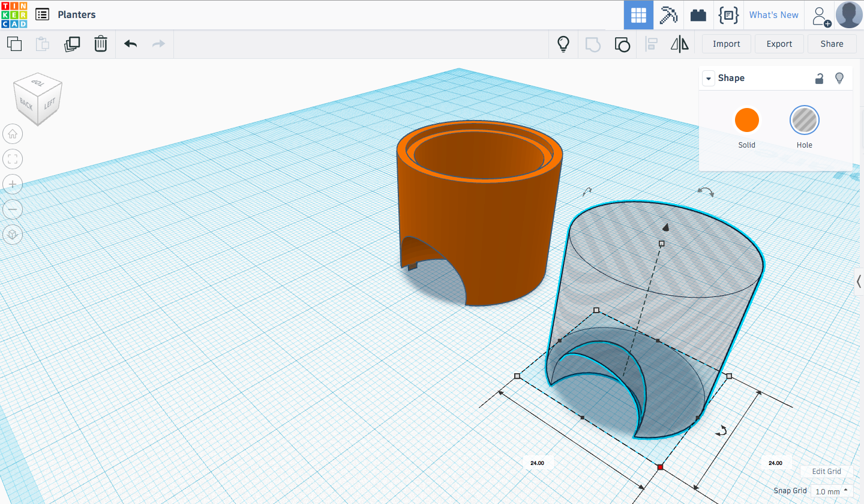Open the user profile avatar

coord(849,14)
